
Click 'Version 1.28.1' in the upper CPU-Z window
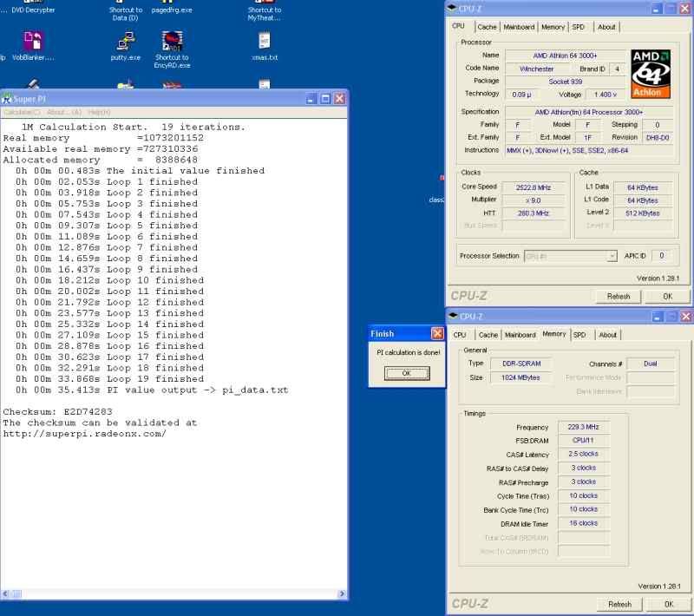[658, 279]
